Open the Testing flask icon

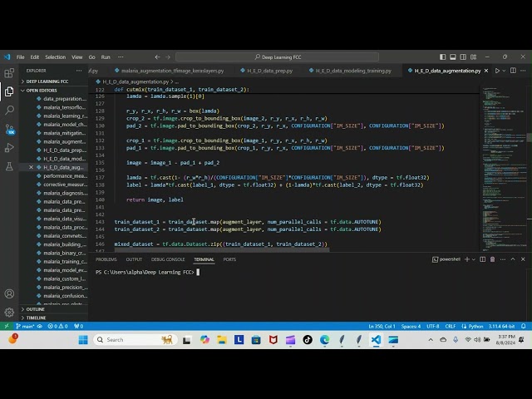[9, 166]
